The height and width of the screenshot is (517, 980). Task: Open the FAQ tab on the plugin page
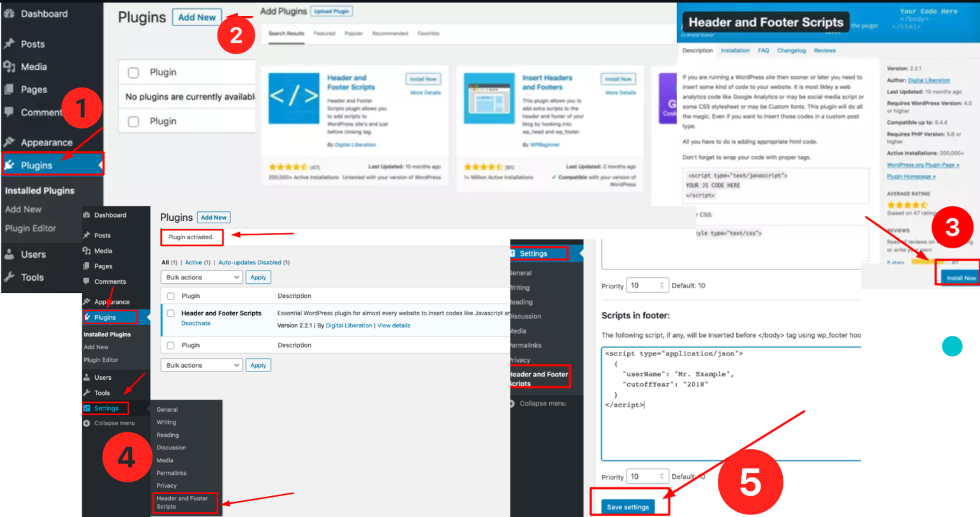tap(763, 50)
